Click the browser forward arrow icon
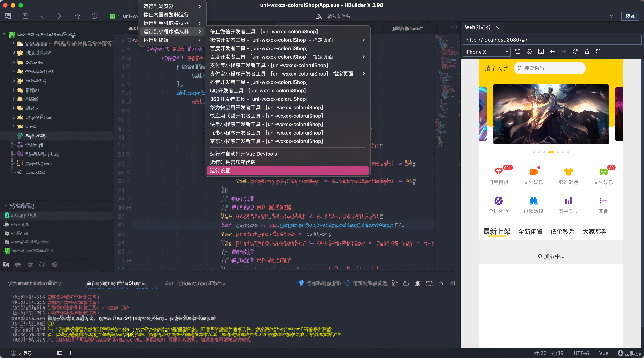This screenshot has width=644, height=358. (564, 52)
